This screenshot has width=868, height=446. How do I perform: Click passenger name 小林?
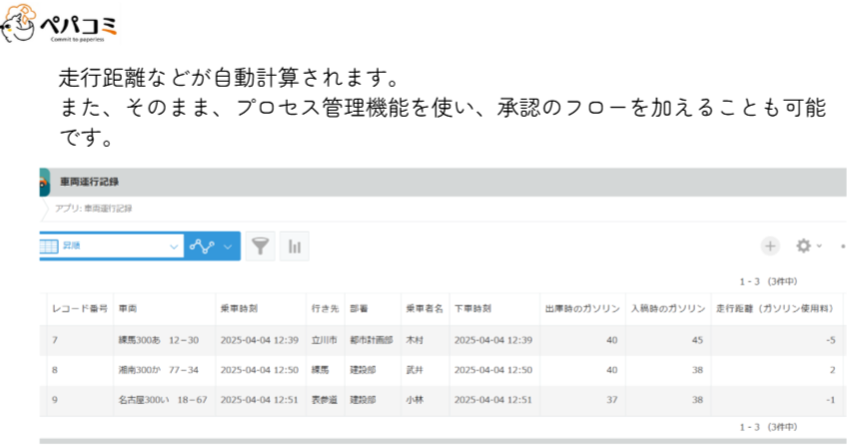tap(415, 399)
